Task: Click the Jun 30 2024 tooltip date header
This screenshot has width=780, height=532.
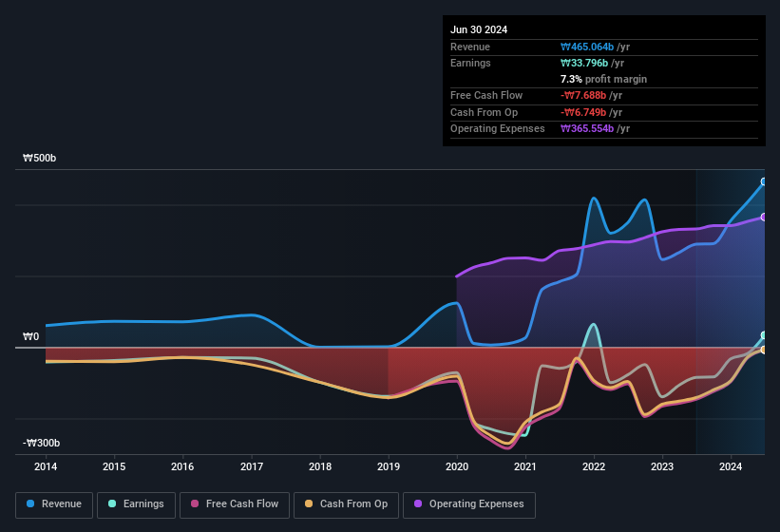Action: 479,29
